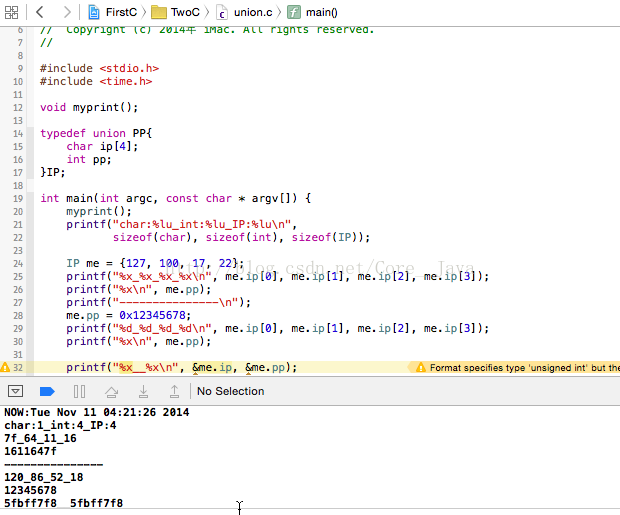The image size is (620, 515).
Task: Click the warning icon in line 32 gutter
Action: [x=5, y=367]
